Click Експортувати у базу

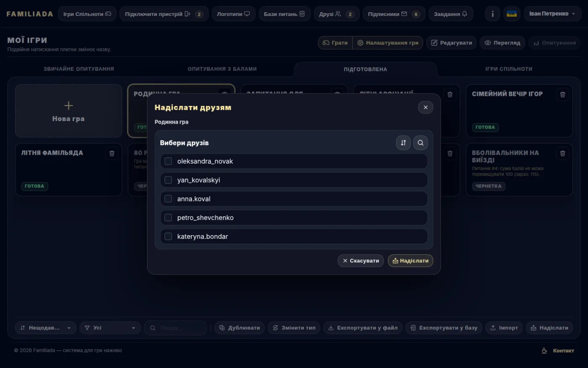tap(444, 328)
